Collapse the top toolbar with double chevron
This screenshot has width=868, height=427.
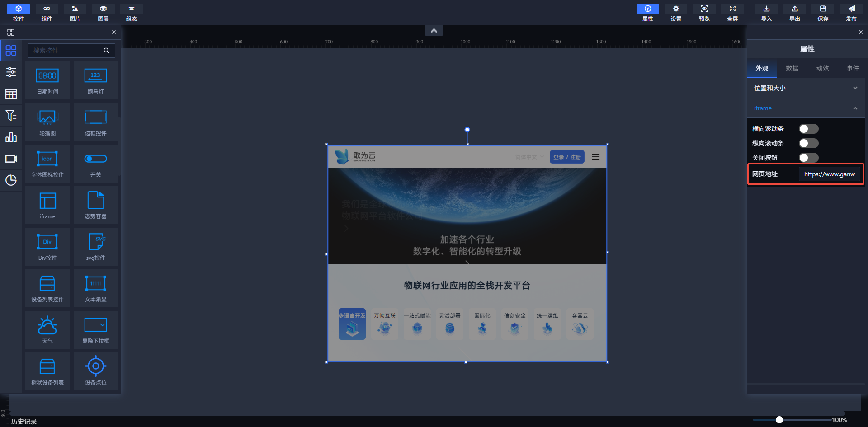point(434,31)
